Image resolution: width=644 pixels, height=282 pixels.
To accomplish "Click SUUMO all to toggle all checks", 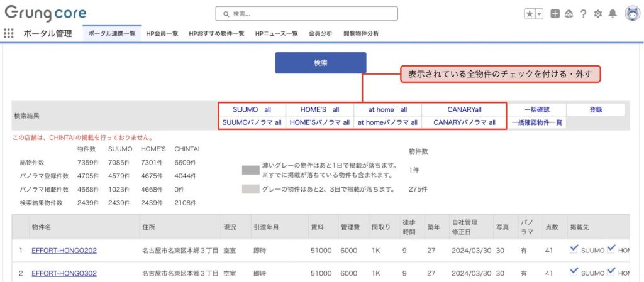I will 252,109.
